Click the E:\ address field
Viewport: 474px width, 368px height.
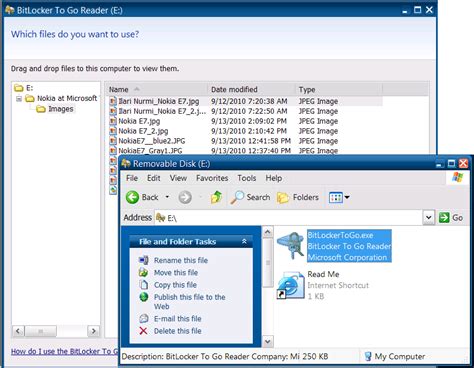point(289,218)
